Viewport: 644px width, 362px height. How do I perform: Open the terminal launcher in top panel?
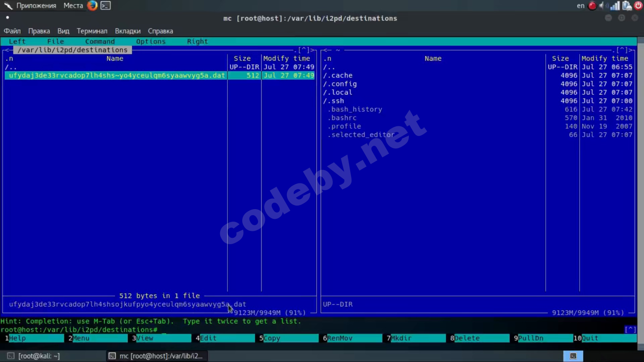(105, 6)
